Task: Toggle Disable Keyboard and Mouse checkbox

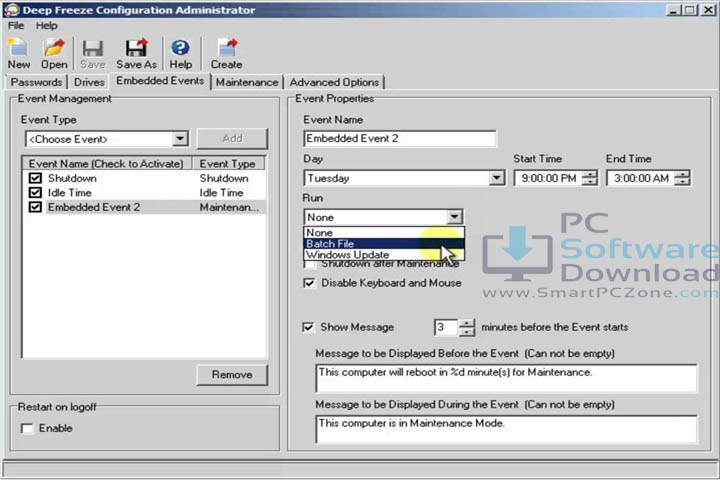Action: (309, 283)
